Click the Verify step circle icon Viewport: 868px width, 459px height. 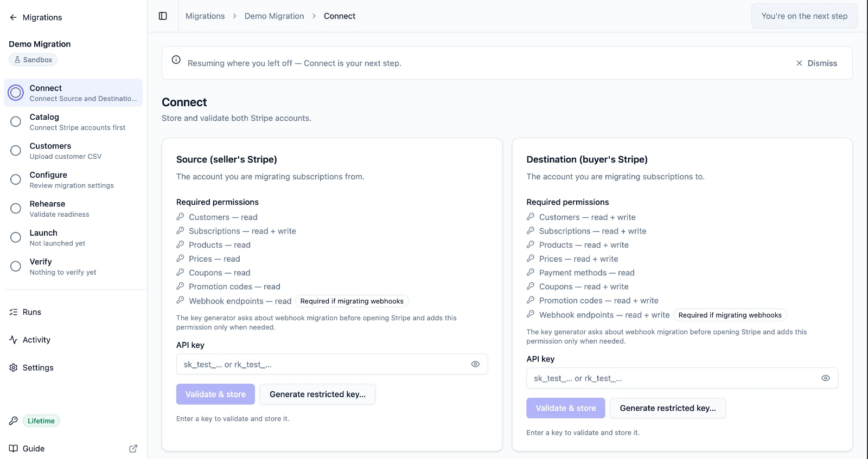point(16,266)
